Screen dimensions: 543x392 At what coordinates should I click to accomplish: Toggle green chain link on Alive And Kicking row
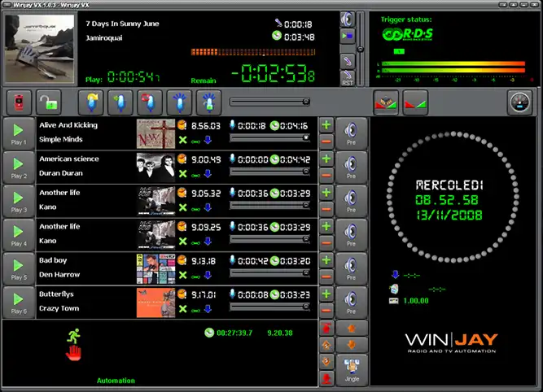click(x=195, y=142)
